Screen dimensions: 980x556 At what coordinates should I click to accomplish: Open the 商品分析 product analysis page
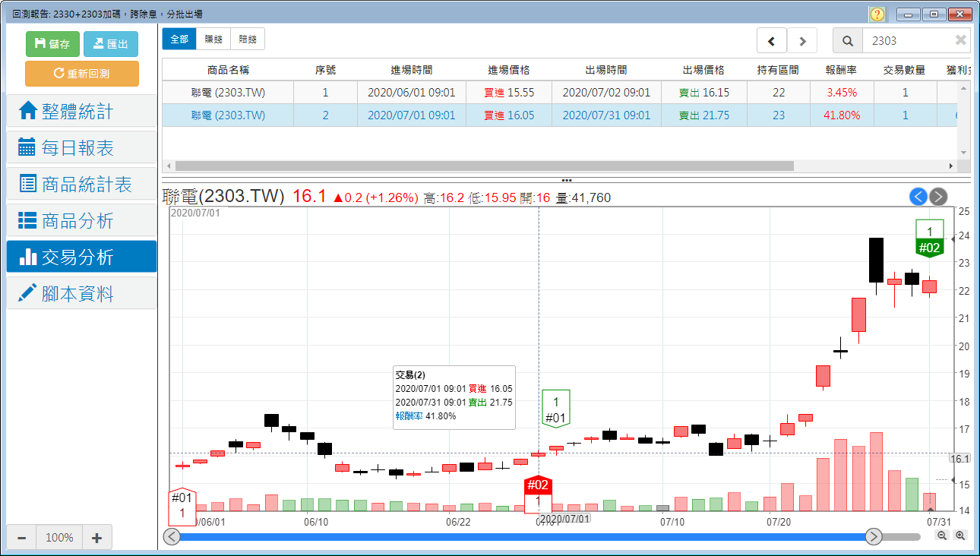click(81, 220)
